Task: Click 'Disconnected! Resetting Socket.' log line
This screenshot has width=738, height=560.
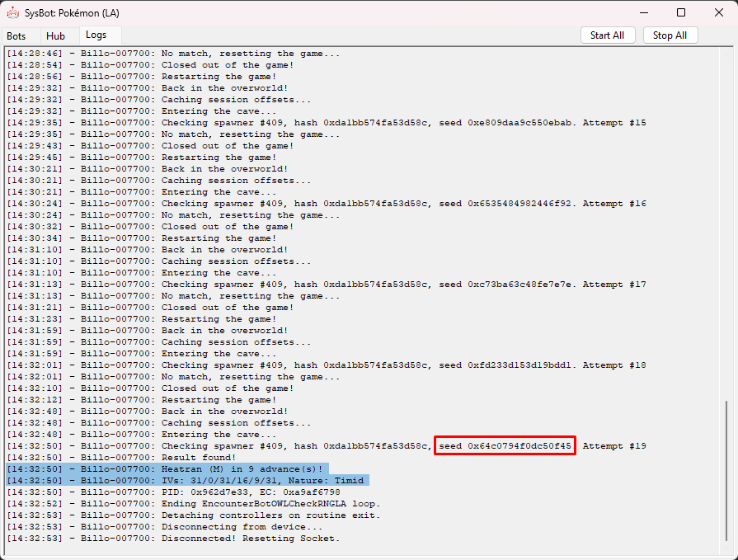Action: pos(173,539)
